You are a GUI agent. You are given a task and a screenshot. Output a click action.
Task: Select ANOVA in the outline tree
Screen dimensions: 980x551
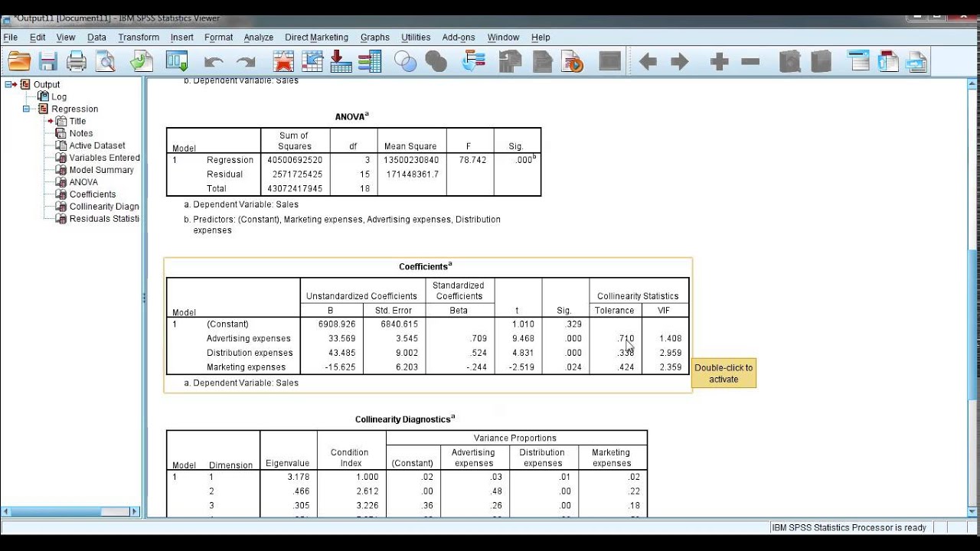click(x=83, y=182)
